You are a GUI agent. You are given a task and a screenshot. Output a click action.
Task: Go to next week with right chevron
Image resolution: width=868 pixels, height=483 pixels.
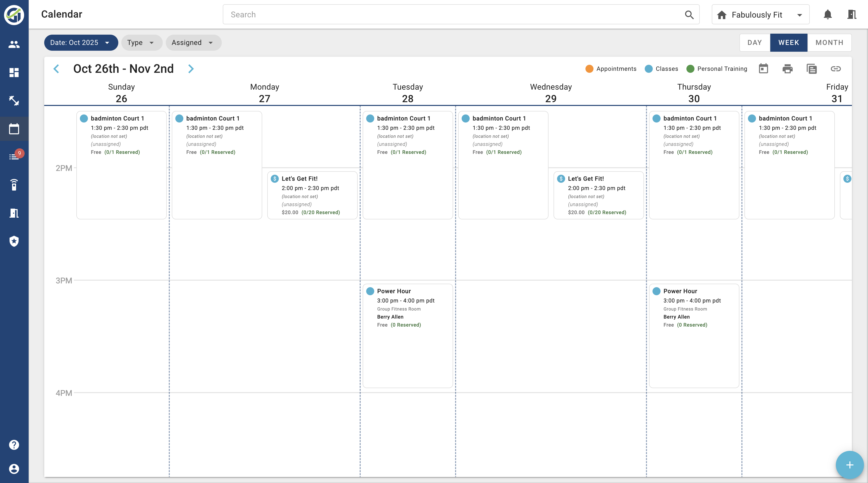tap(191, 69)
